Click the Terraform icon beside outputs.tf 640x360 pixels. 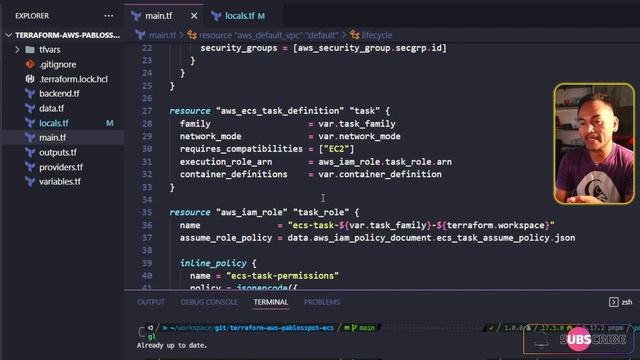30,153
